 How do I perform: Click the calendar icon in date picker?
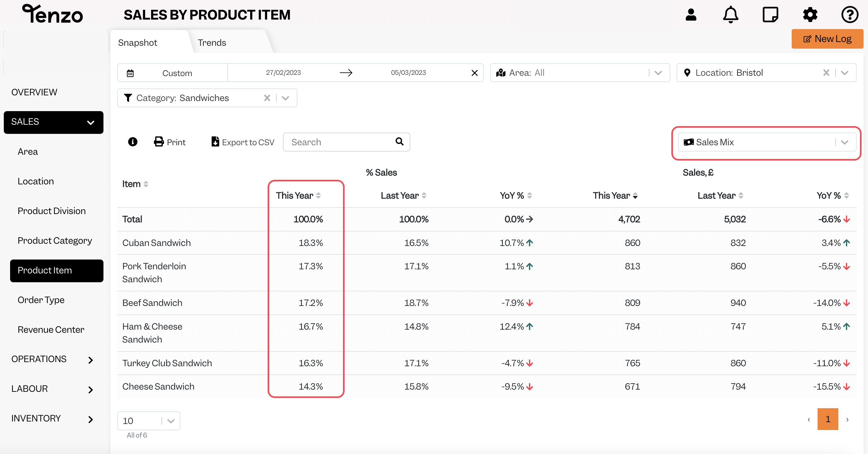(130, 73)
